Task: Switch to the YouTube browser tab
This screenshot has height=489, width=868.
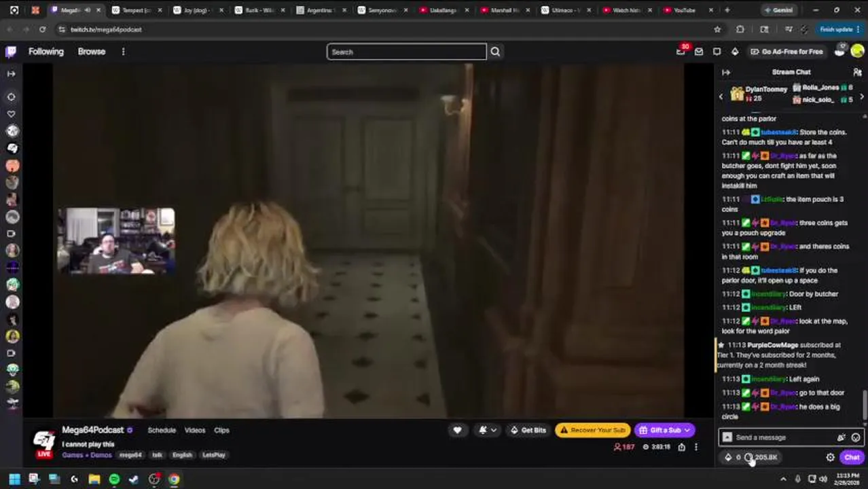Action: (689, 10)
